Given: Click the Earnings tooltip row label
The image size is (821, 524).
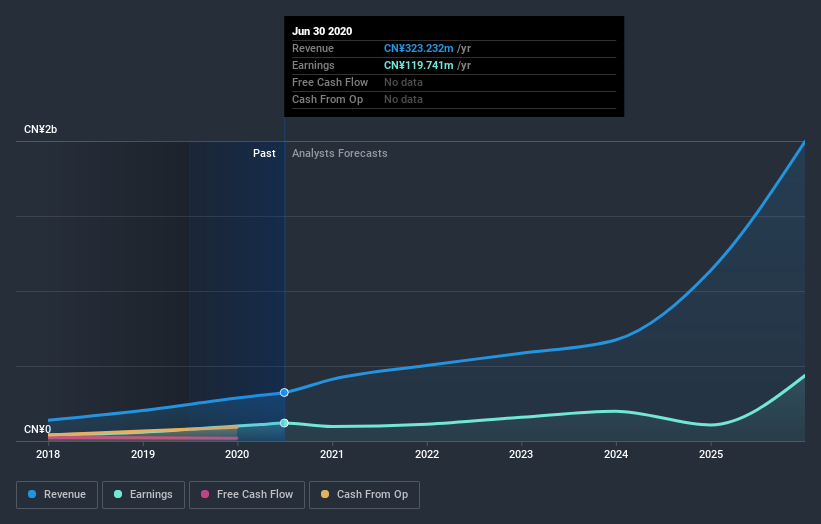Looking at the screenshot, I should tap(313, 65).
